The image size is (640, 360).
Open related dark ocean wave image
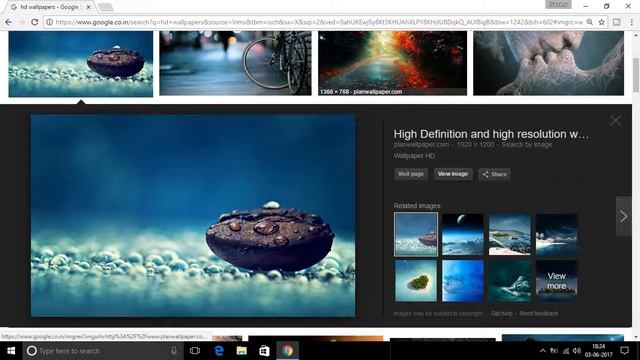[x=556, y=234]
